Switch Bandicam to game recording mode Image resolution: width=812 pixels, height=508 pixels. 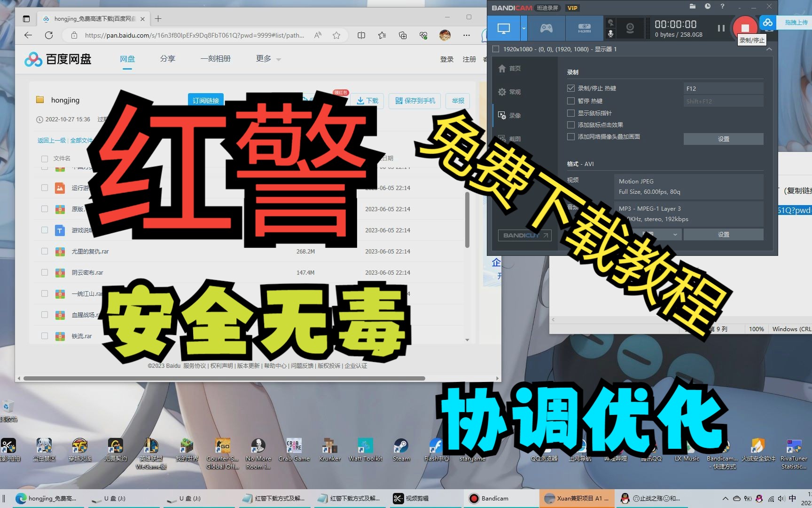(546, 28)
